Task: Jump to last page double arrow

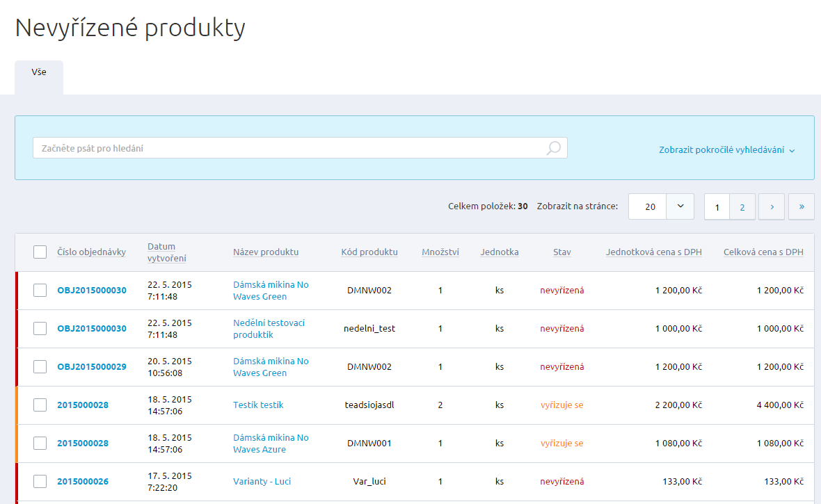Action: (801, 206)
